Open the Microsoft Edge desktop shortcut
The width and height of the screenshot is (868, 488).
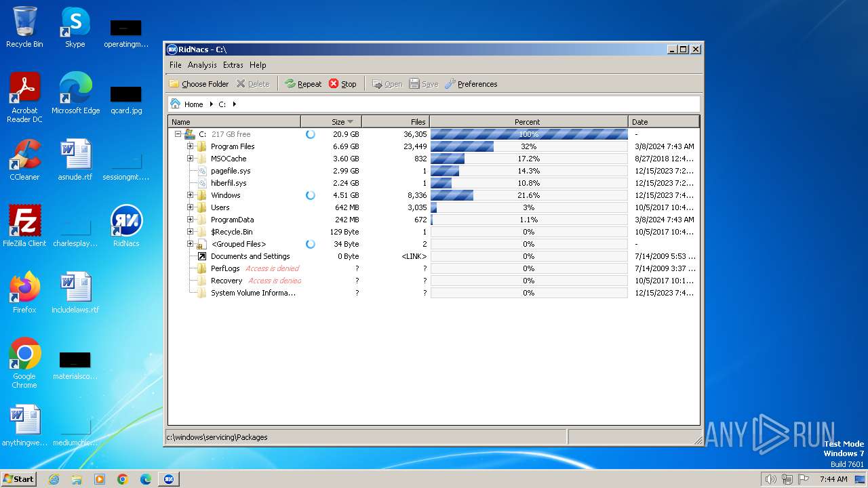[75, 94]
